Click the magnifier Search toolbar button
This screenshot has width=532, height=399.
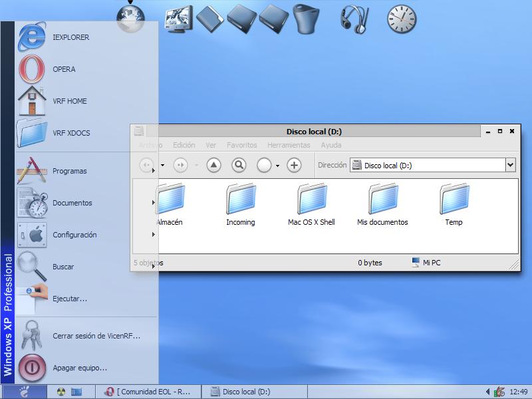coord(239,165)
